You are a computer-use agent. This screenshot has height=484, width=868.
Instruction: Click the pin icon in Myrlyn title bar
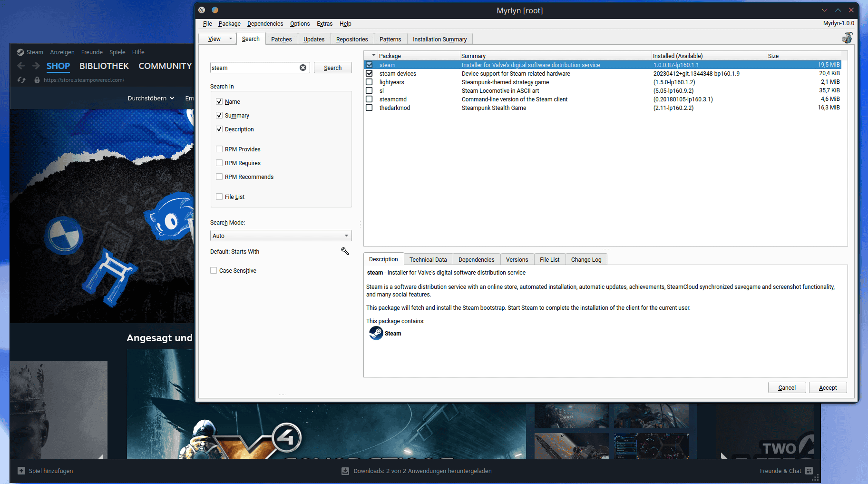point(215,10)
